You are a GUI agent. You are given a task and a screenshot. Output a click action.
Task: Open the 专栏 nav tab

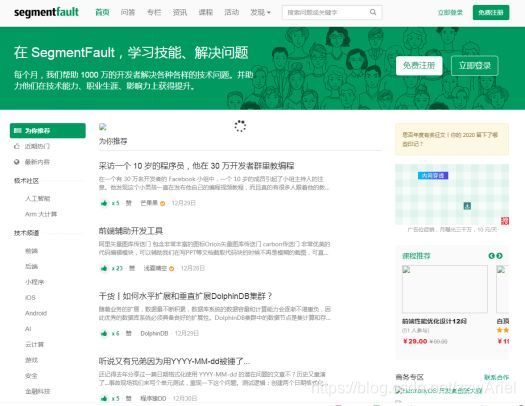tap(154, 12)
